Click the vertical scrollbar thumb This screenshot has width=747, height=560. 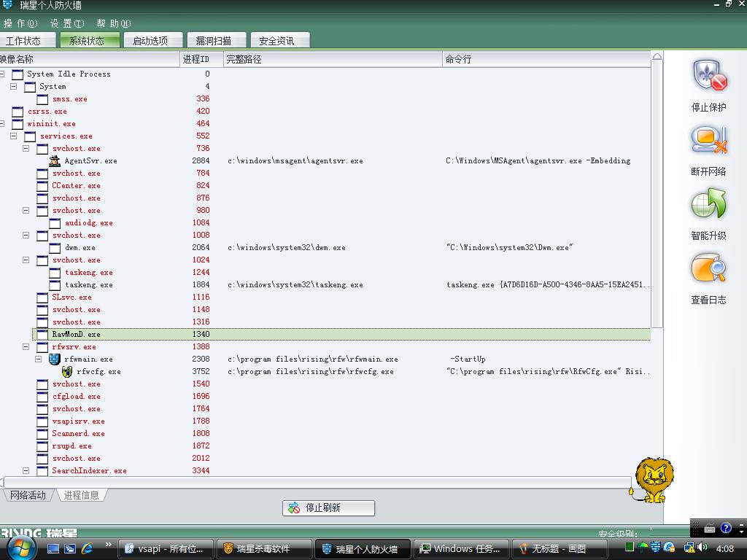coord(657,194)
